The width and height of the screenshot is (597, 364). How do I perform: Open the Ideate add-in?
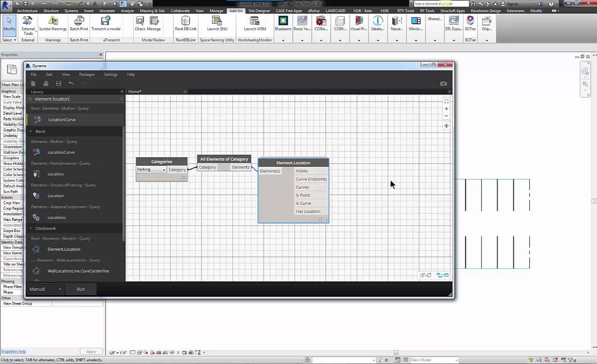(x=378, y=24)
